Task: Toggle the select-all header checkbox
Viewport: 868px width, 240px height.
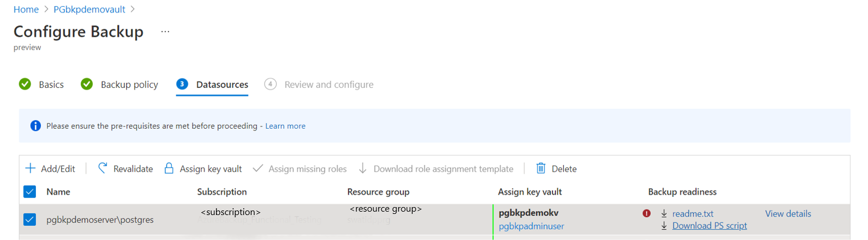Action: [x=30, y=192]
